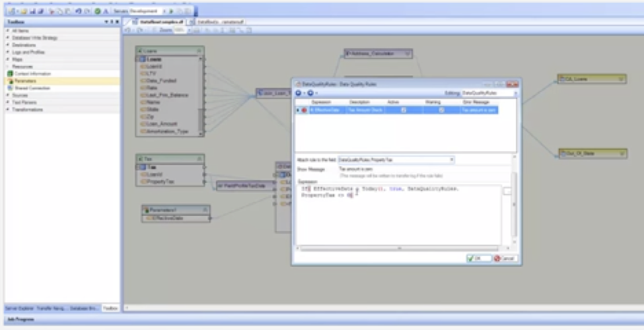Expand the Transformations category in Toolbox
Screen dimensions: 644x330
pyautogui.click(x=7, y=110)
